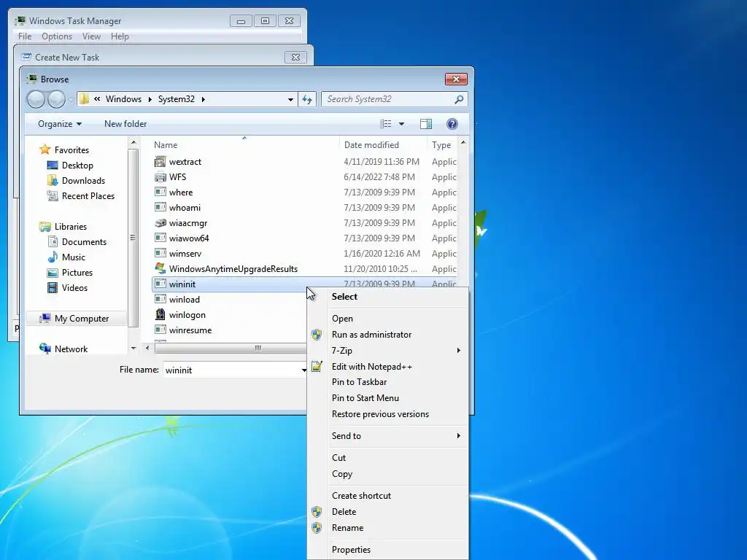Sort by the Type column header
The width and height of the screenshot is (747, 560).
pos(442,145)
